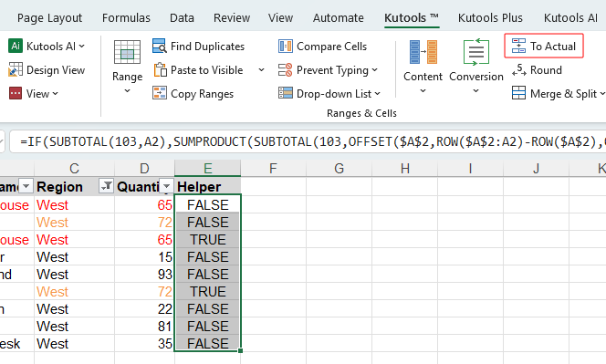The height and width of the screenshot is (364, 606).
Task: Click Prevent Typing icon
Action: 286,70
